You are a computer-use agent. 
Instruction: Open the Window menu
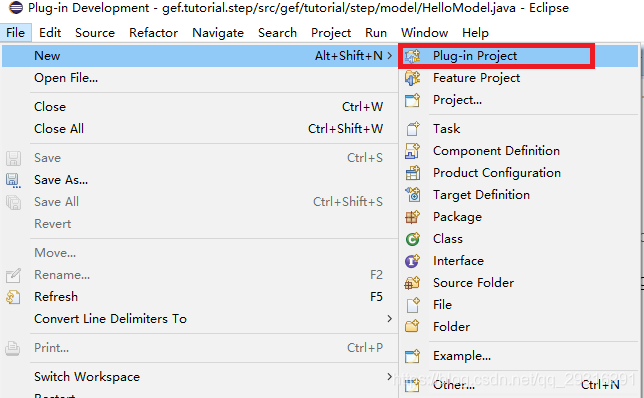tap(424, 32)
